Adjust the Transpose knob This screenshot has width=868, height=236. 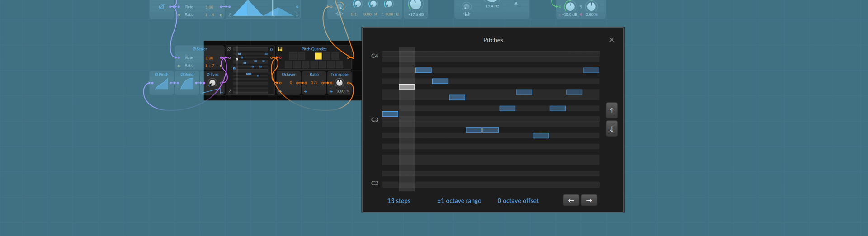(340, 83)
